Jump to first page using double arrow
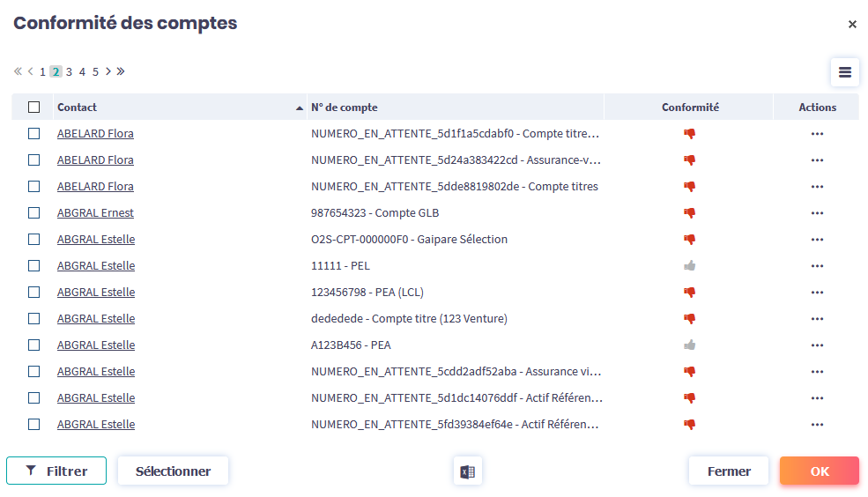868x497 pixels. point(18,71)
